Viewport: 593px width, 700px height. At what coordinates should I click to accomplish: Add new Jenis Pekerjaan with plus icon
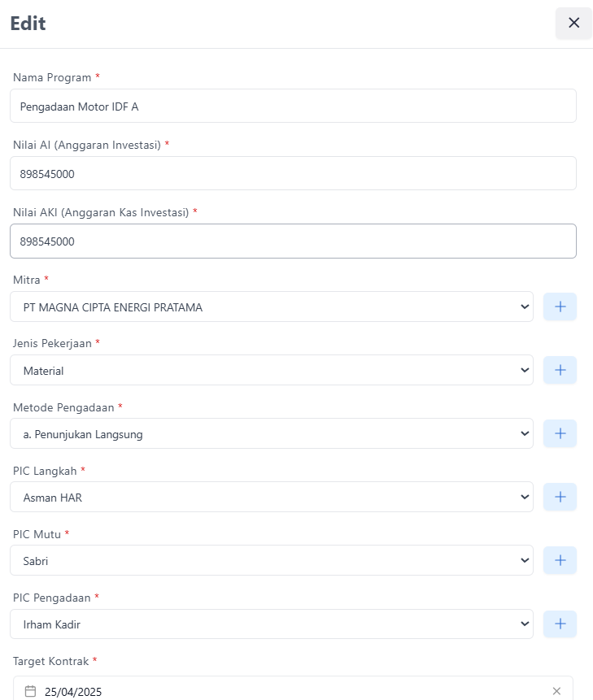pos(560,370)
